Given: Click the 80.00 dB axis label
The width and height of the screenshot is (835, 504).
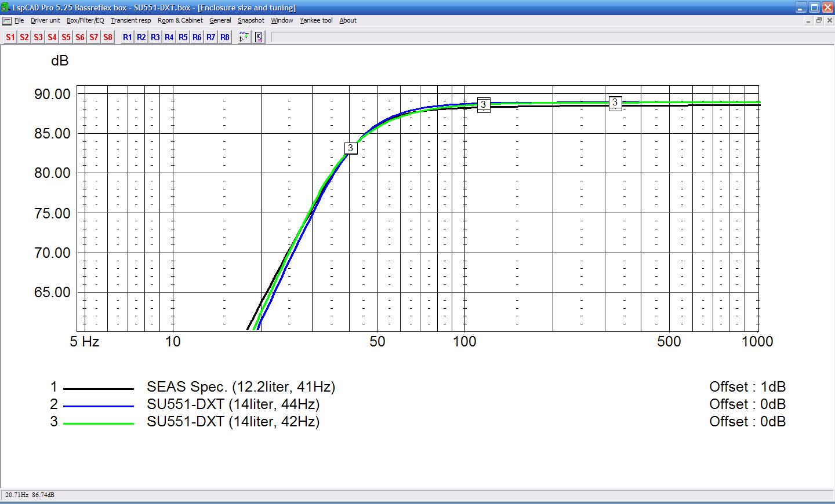Looking at the screenshot, I should click(x=52, y=173).
